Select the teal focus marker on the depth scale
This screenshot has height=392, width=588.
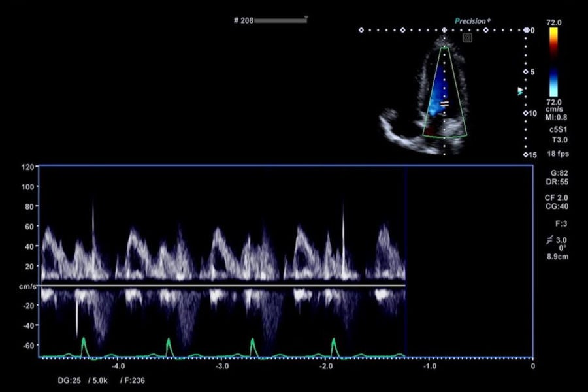point(520,91)
